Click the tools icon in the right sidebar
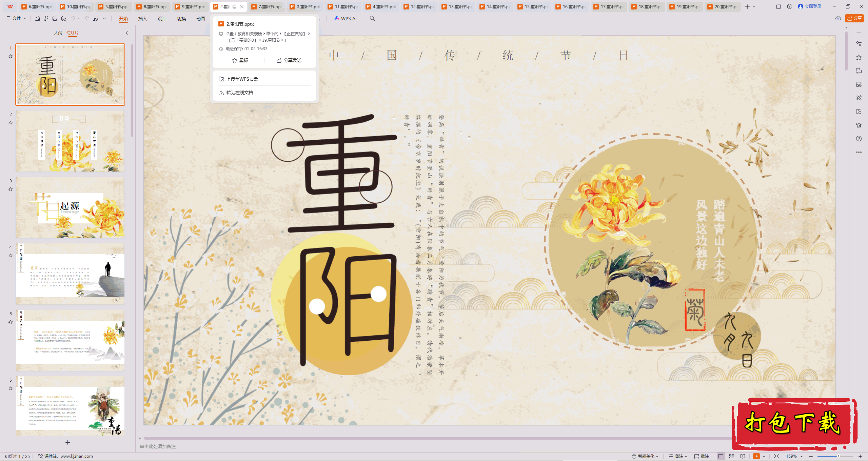This screenshot has height=461, width=868. point(859,98)
